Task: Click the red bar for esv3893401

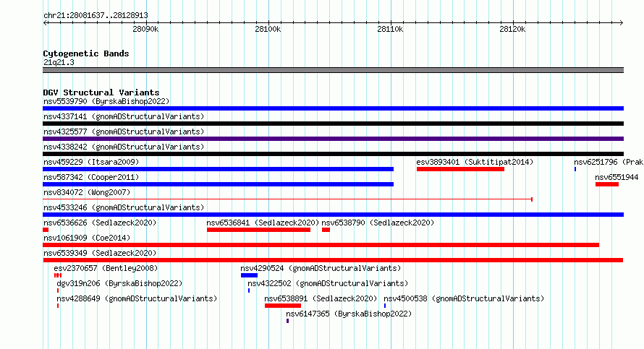Action: click(x=460, y=169)
